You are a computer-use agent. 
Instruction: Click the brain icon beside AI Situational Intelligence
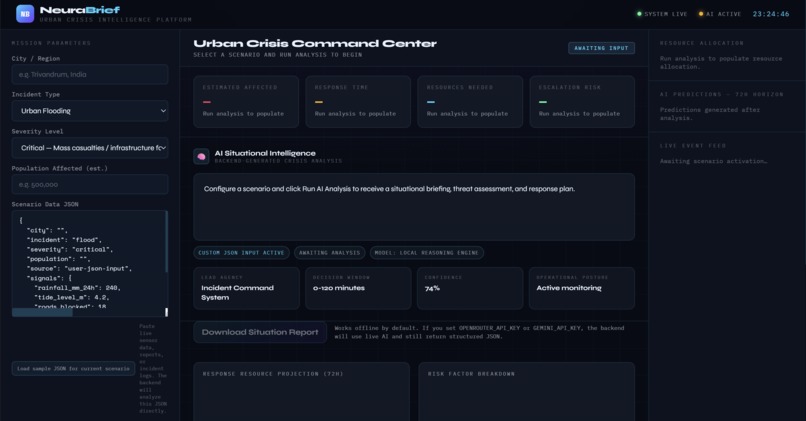[201, 156]
